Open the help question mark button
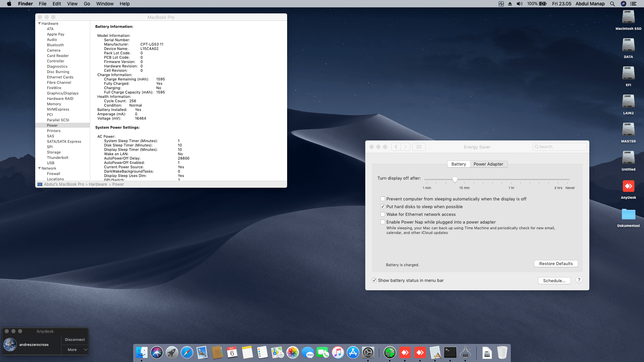This screenshot has height=362, width=644. pos(579,280)
